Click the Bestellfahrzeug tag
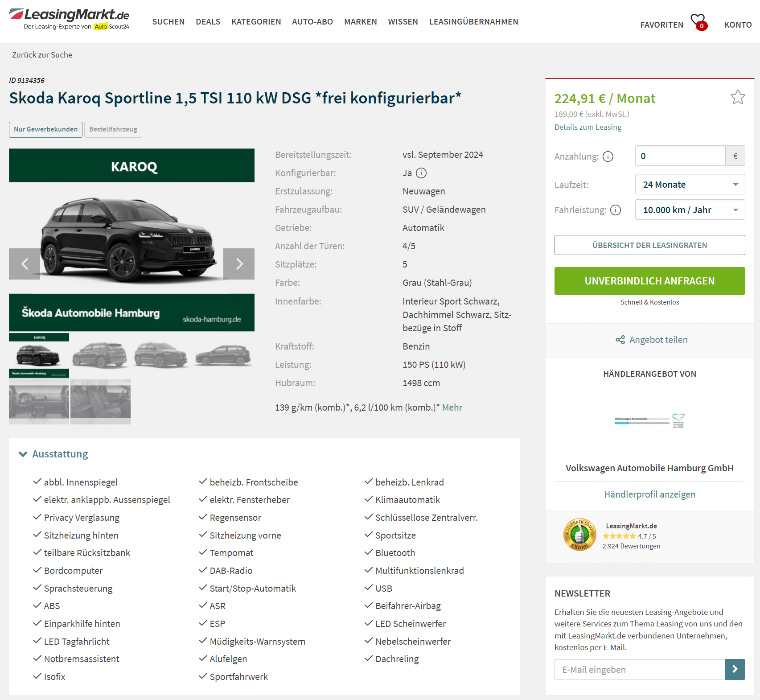Image resolution: width=760 pixels, height=700 pixels. 113,129
